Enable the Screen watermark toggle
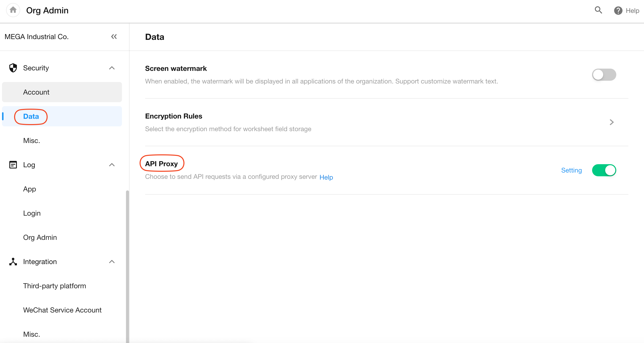This screenshot has width=644, height=343. 604,75
